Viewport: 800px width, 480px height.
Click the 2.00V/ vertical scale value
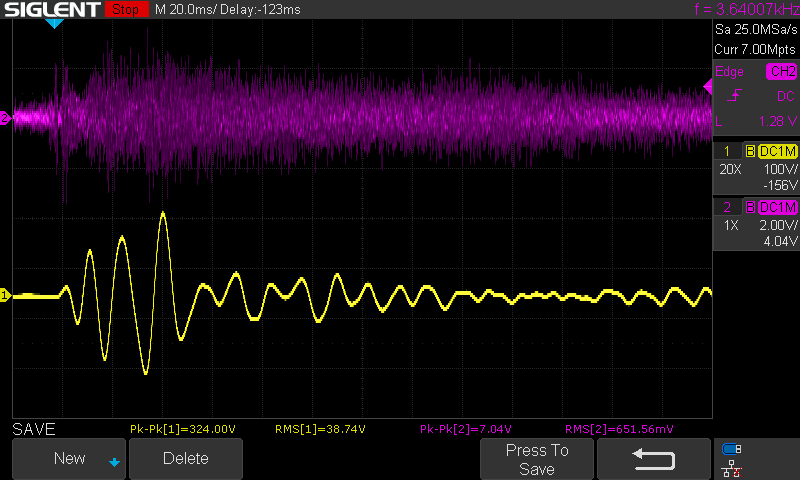(778, 225)
